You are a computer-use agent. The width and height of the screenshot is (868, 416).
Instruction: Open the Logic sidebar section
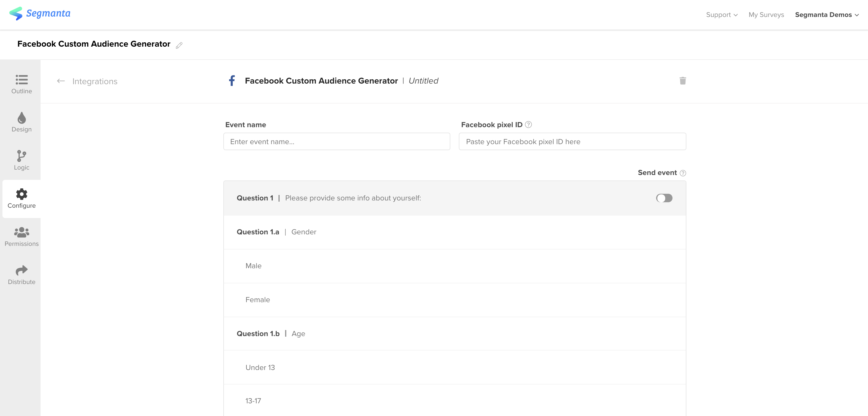pos(21,160)
